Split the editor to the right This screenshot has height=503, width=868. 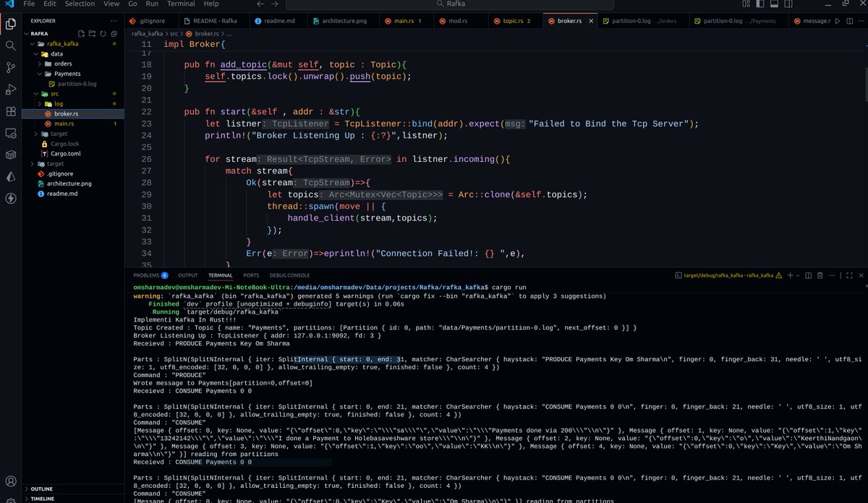pos(849,21)
